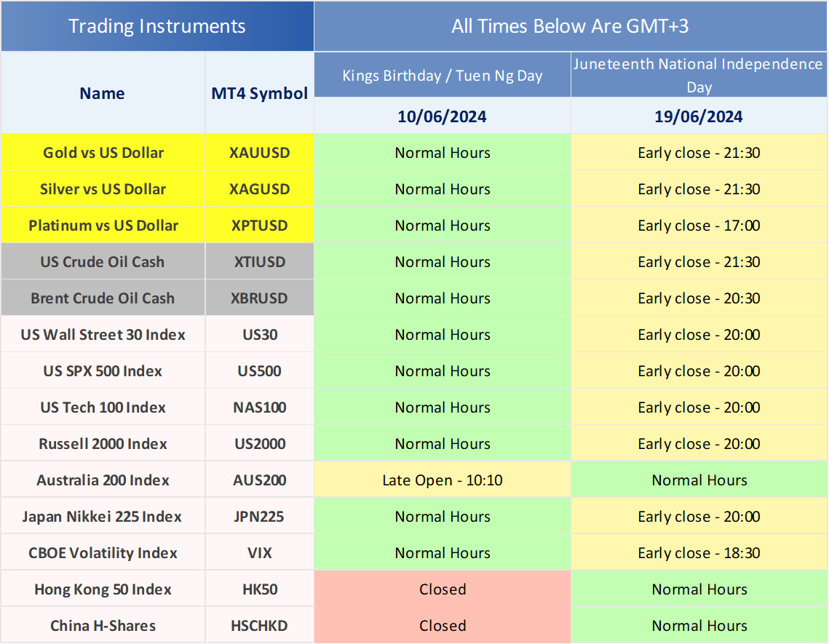The image size is (829, 644).
Task: Click the 19/06/2024 date cell
Action: [x=699, y=116]
